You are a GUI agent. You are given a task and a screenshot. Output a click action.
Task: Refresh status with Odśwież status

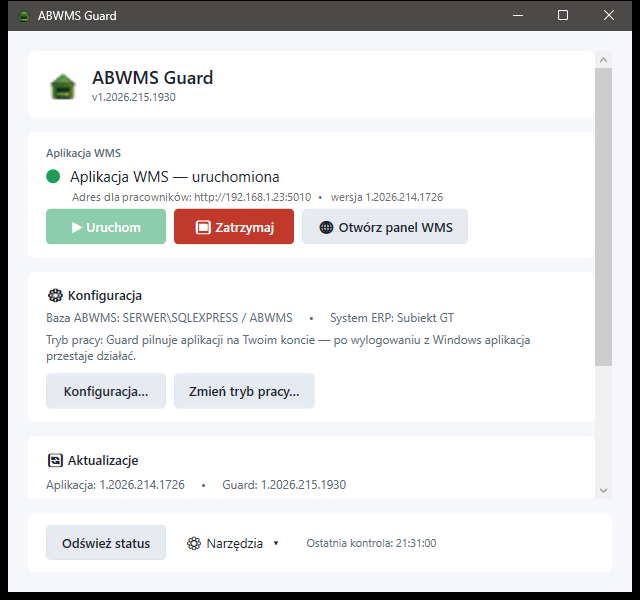point(106,542)
